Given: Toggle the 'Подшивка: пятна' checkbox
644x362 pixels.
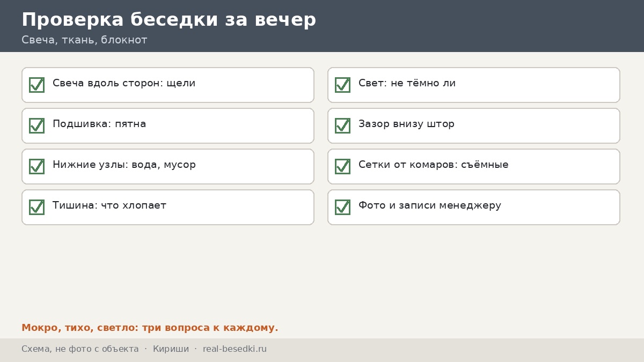Looking at the screenshot, I should pos(36,125).
